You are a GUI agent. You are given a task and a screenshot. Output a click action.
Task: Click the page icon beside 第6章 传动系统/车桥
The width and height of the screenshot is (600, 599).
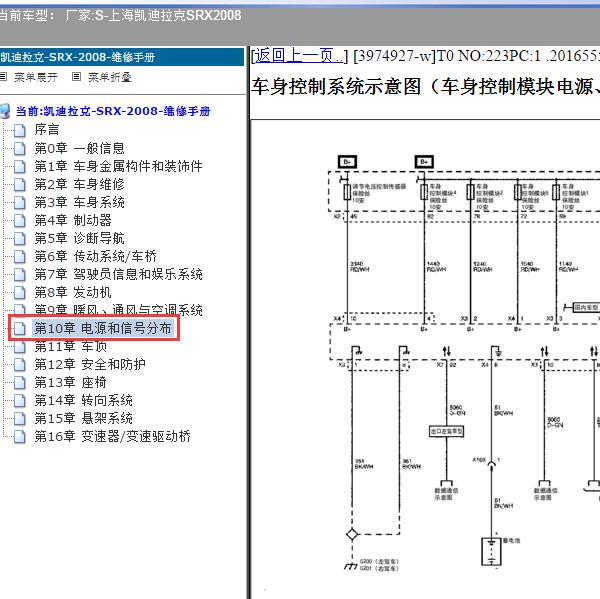pos(20,256)
